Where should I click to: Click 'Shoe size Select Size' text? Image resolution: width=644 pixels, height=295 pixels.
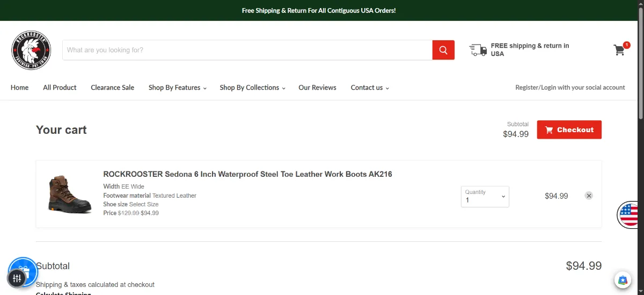(x=131, y=204)
